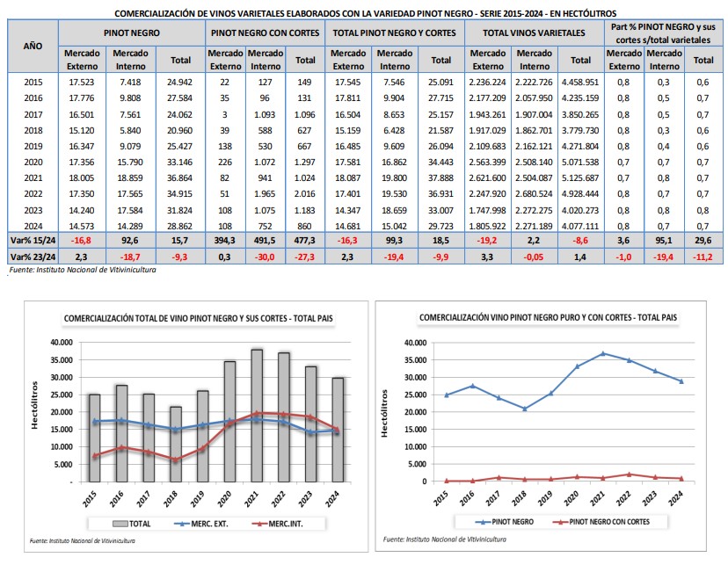This screenshot has width=728, height=572.
Task: Select the AÑO column header
Action: coord(33,46)
